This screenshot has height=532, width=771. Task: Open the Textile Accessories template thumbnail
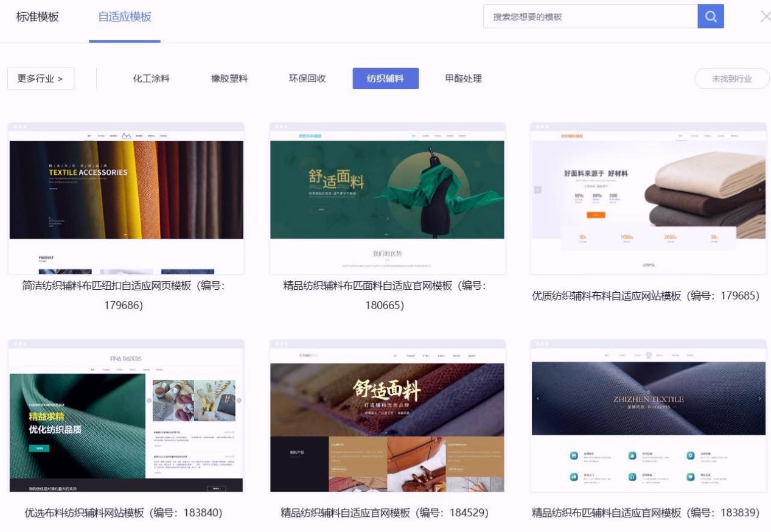click(x=126, y=198)
